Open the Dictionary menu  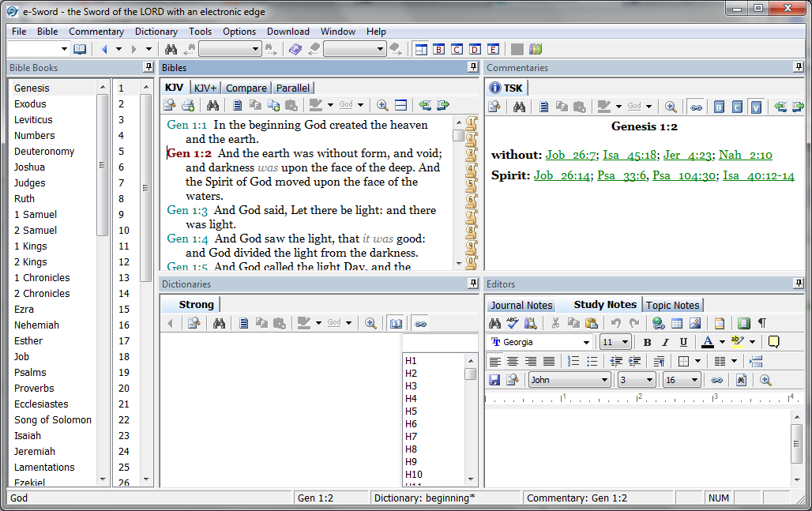pos(156,32)
